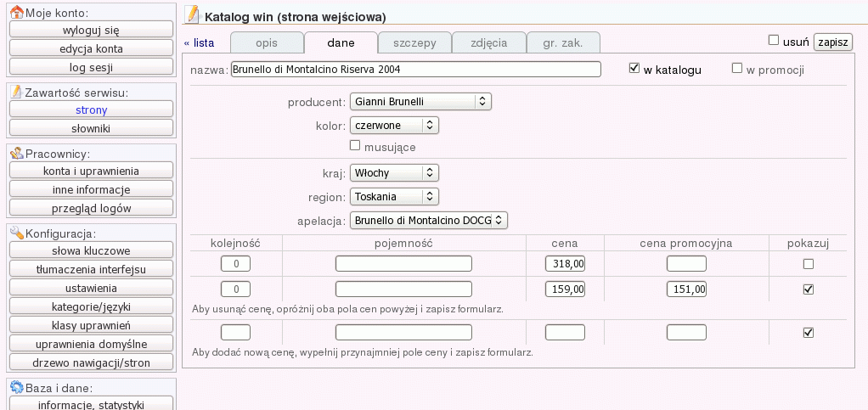The height and width of the screenshot is (410, 868).
Task: Click the pencil icon beside Katalog win title
Action: pyautogui.click(x=193, y=14)
